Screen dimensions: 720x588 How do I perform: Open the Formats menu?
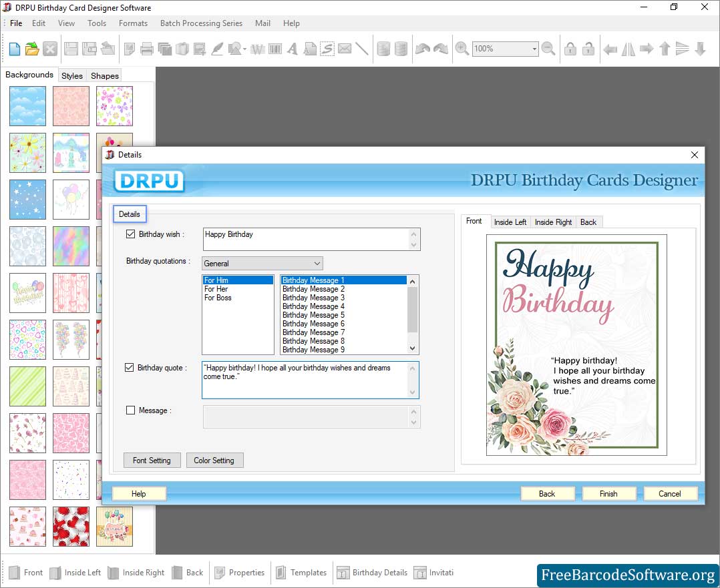pyautogui.click(x=133, y=23)
